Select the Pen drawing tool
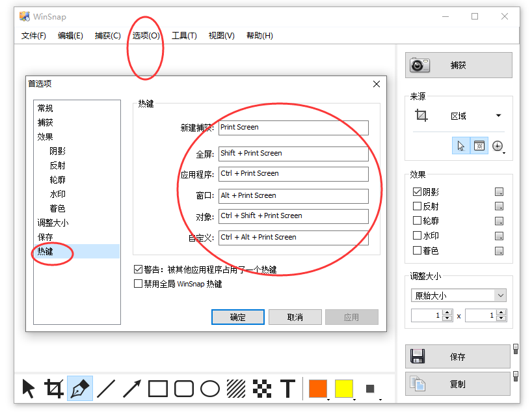532x416 pixels. point(80,389)
